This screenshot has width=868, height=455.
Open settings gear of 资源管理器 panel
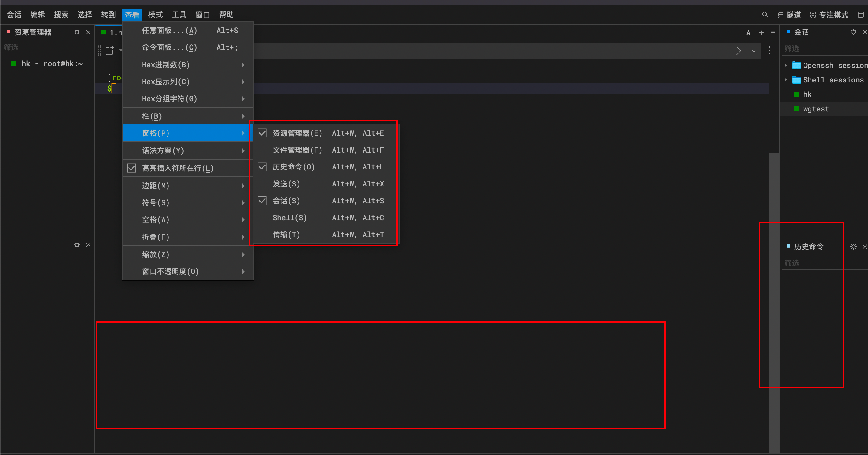[77, 32]
